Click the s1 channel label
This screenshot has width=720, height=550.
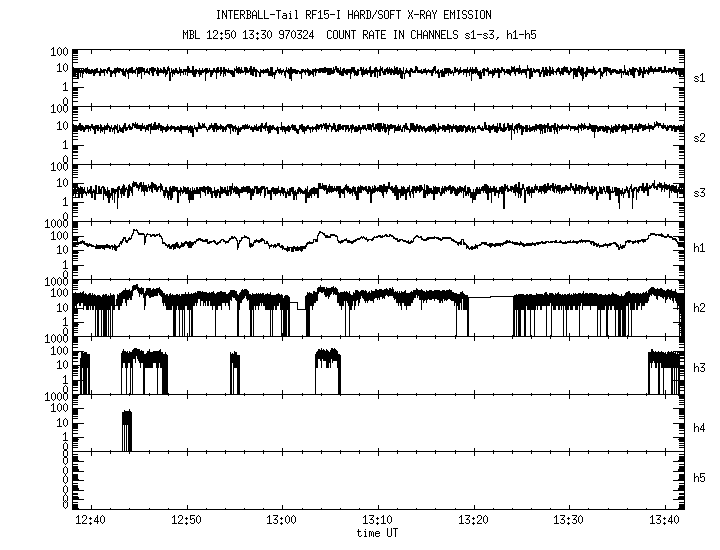(699, 77)
